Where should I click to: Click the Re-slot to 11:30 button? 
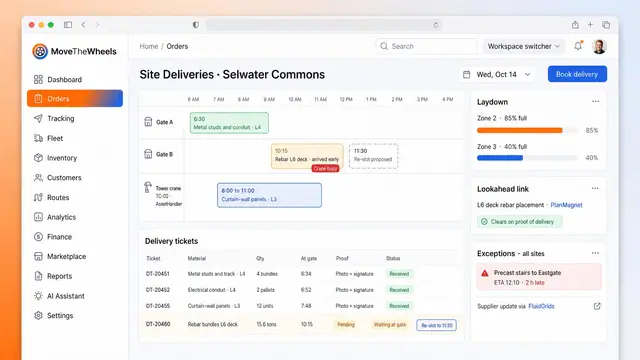436,325
